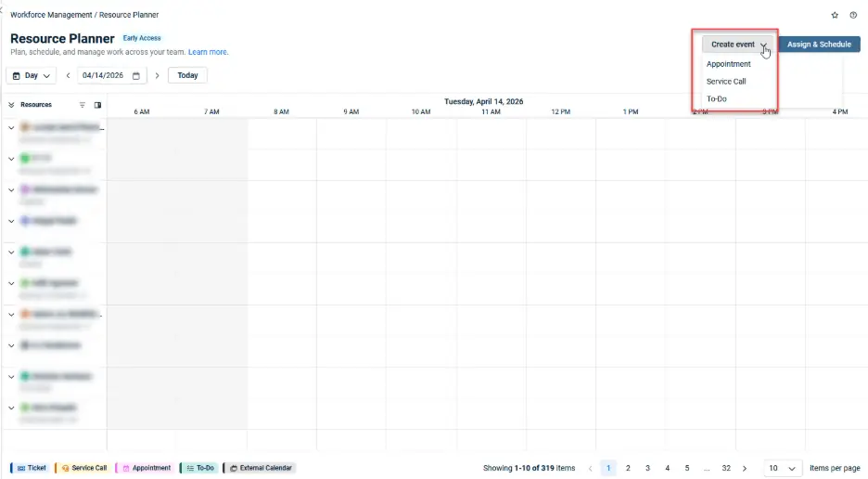Open the Day view dropdown
Viewport: 868px width, 479px height.
[x=31, y=75]
